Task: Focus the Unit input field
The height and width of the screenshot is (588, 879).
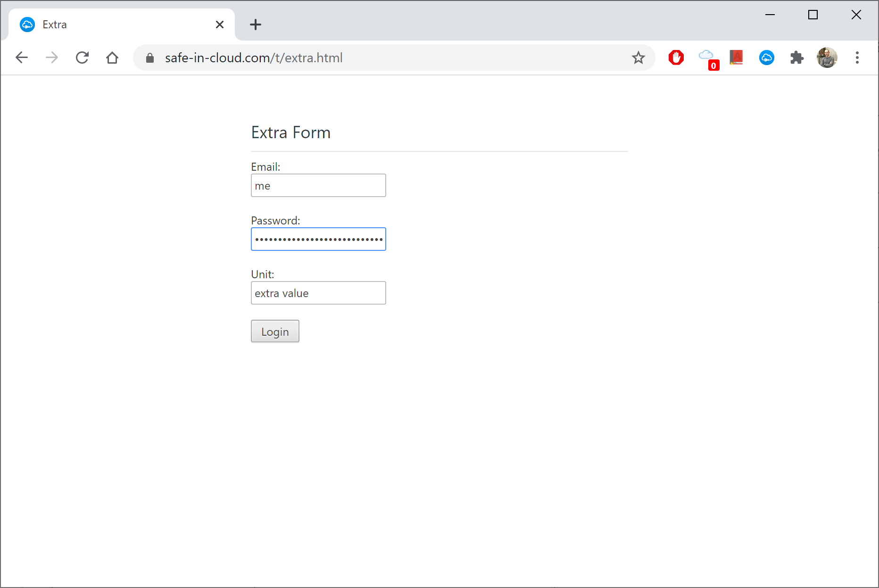Action: coord(318,293)
